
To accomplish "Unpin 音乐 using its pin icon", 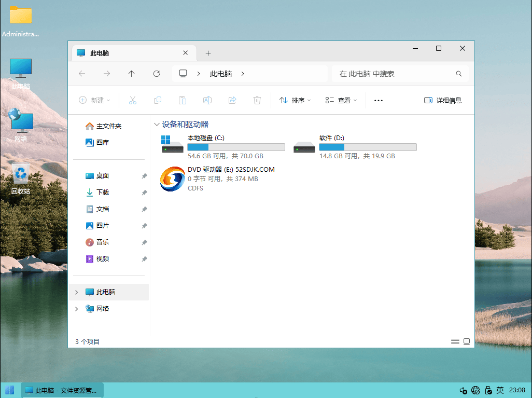I will point(144,242).
